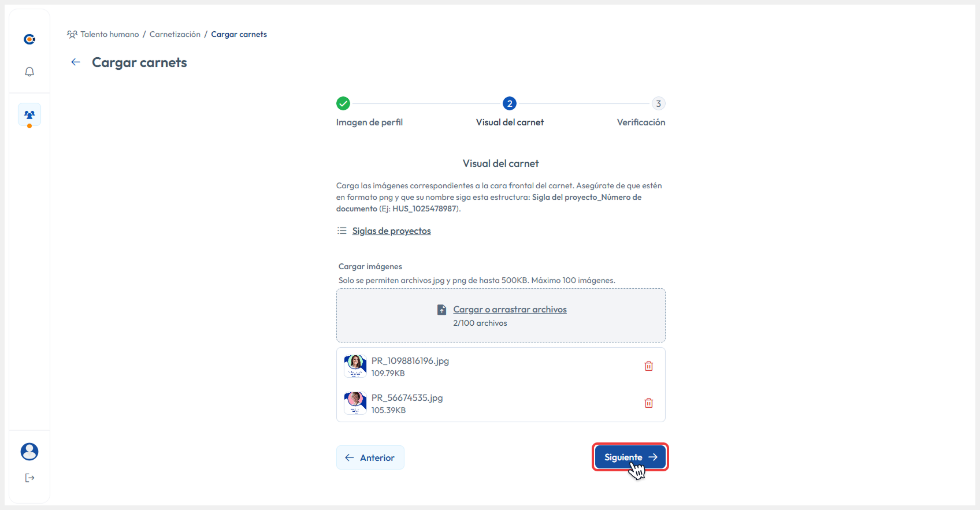980x510 pixels.
Task: Select the Talento humano sidebar icon
Action: tap(29, 115)
